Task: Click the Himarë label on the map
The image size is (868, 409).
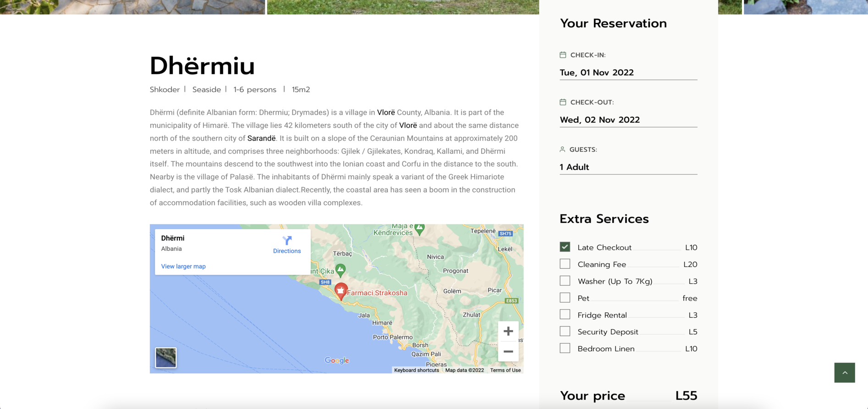Action: pyautogui.click(x=382, y=323)
